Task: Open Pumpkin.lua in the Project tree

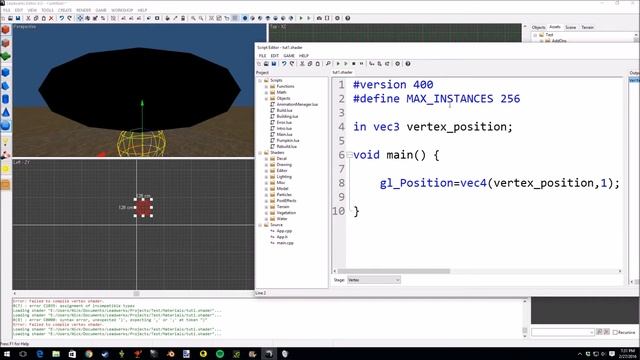Action: (287, 141)
